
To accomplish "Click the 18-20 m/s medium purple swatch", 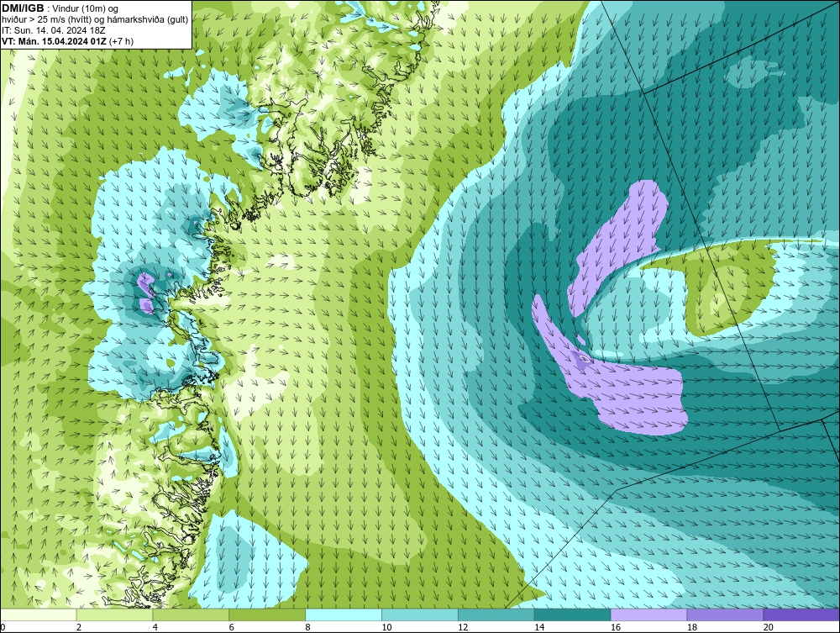I will pyautogui.click(x=726, y=615).
